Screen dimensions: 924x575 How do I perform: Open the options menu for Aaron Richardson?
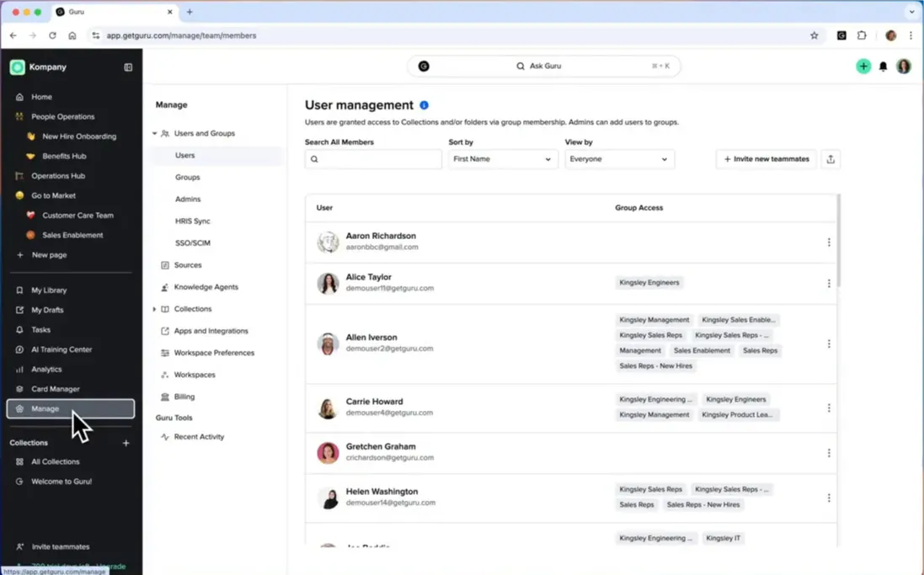point(829,242)
